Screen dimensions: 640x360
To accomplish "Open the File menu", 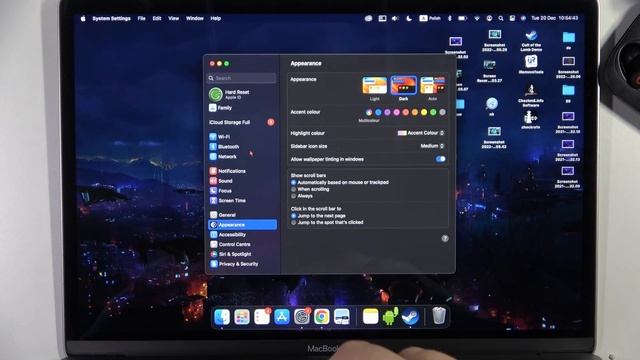I will coord(142,18).
